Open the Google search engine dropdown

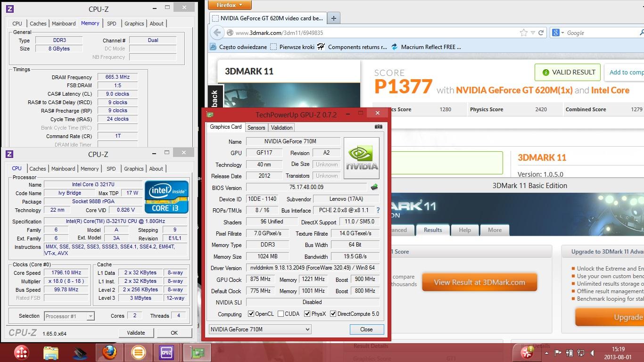(x=558, y=33)
